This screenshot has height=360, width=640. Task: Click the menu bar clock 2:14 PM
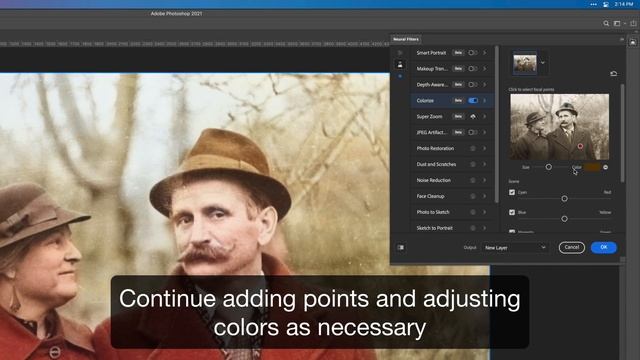tap(624, 4)
